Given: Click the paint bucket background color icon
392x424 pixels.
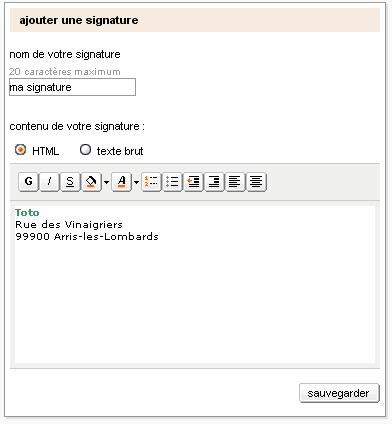Looking at the screenshot, I should pos(91,182).
